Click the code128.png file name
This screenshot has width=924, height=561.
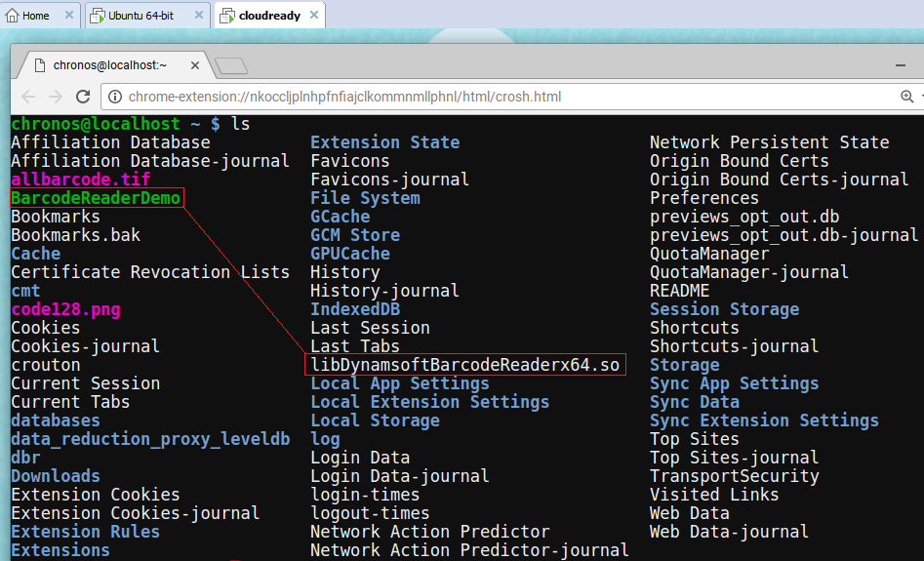tap(65, 309)
